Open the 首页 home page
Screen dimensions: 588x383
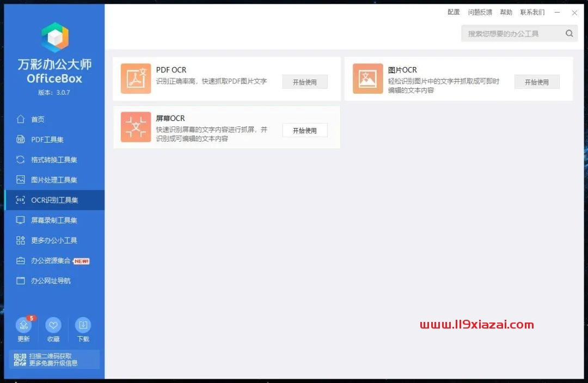tap(55, 119)
